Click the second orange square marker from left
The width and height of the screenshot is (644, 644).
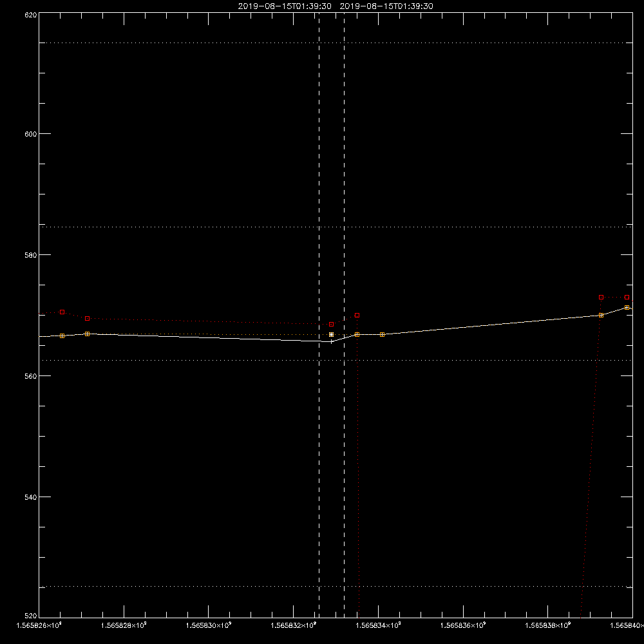coord(87,334)
